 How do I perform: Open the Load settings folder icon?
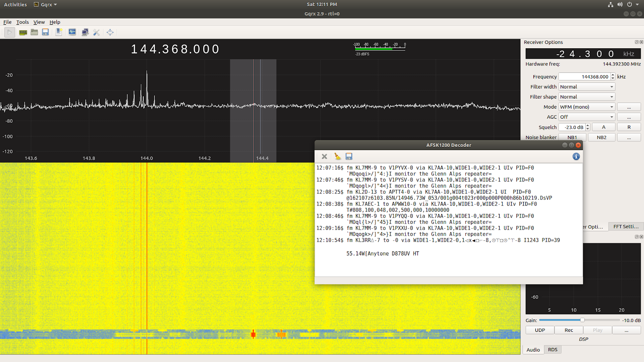click(x=34, y=32)
